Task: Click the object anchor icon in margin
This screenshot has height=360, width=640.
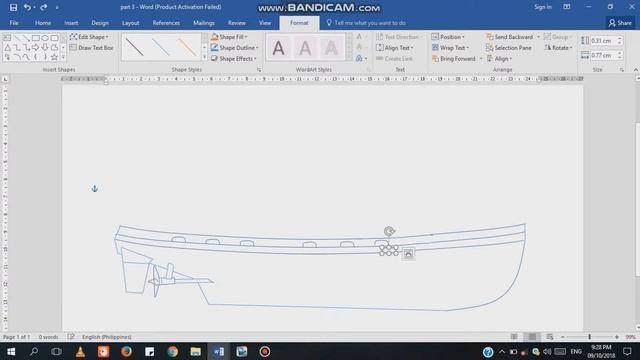Action: 95,189
